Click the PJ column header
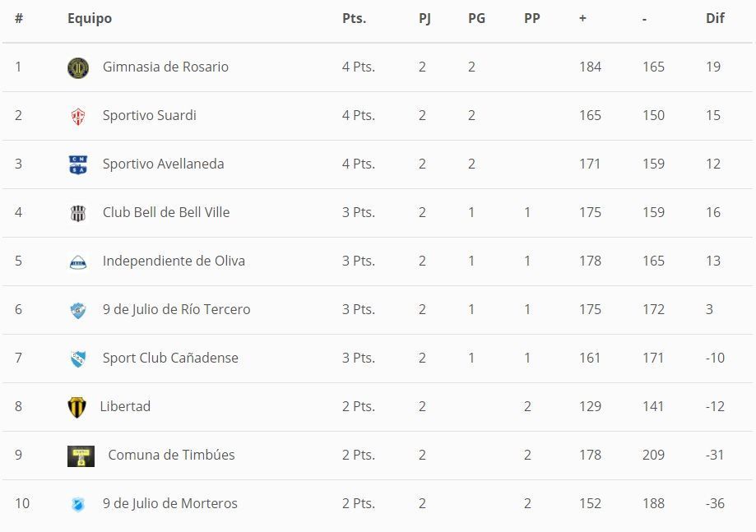This screenshot has height=532, width=756. [424, 18]
